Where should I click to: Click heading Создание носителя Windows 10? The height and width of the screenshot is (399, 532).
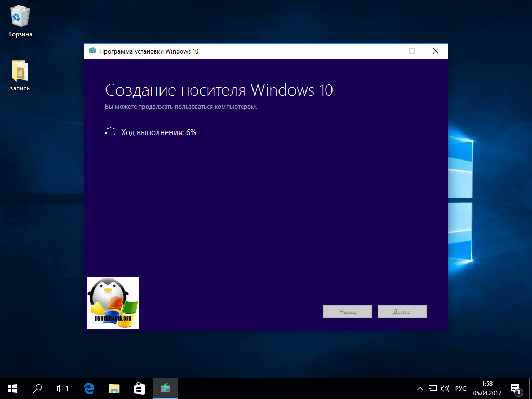tap(219, 90)
